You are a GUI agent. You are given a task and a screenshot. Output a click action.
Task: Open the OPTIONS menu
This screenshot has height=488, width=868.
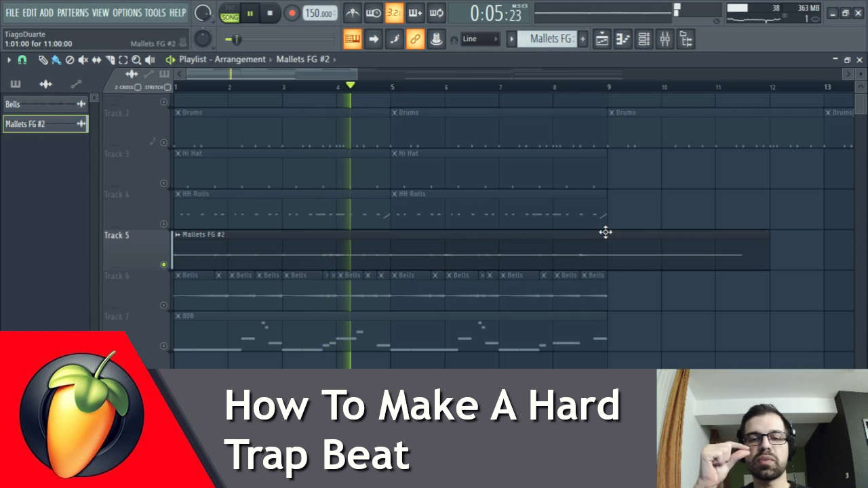point(127,12)
